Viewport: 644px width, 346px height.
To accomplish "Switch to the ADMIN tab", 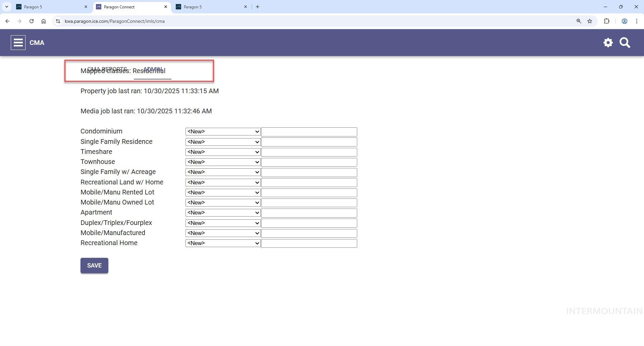I will tap(153, 69).
